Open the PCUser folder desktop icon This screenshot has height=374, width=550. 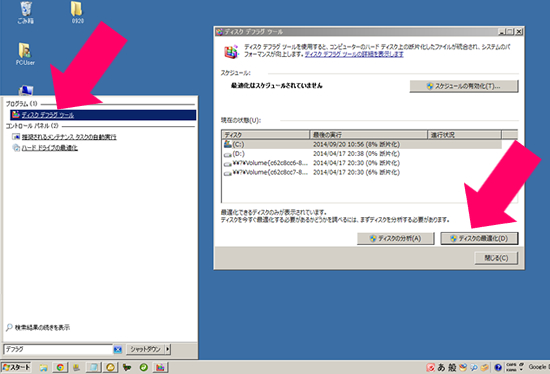pyautogui.click(x=25, y=54)
